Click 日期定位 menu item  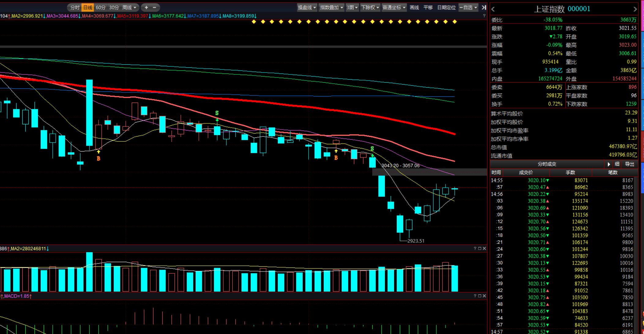click(x=446, y=7)
